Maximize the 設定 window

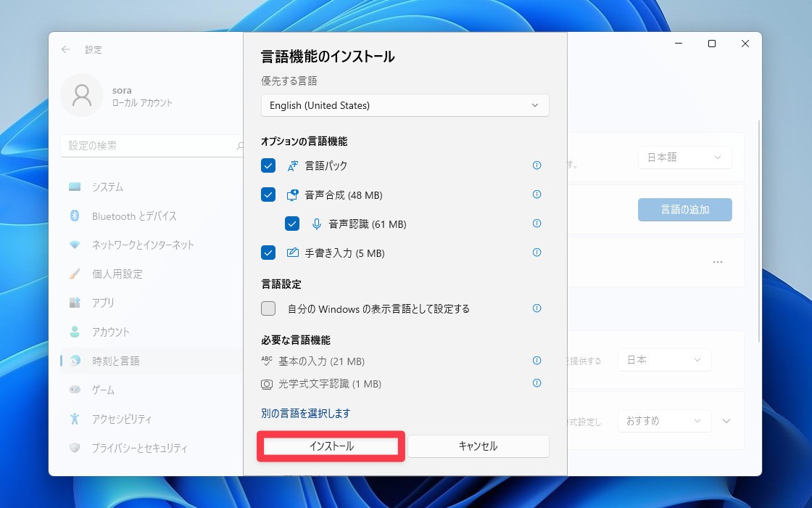tap(711, 44)
